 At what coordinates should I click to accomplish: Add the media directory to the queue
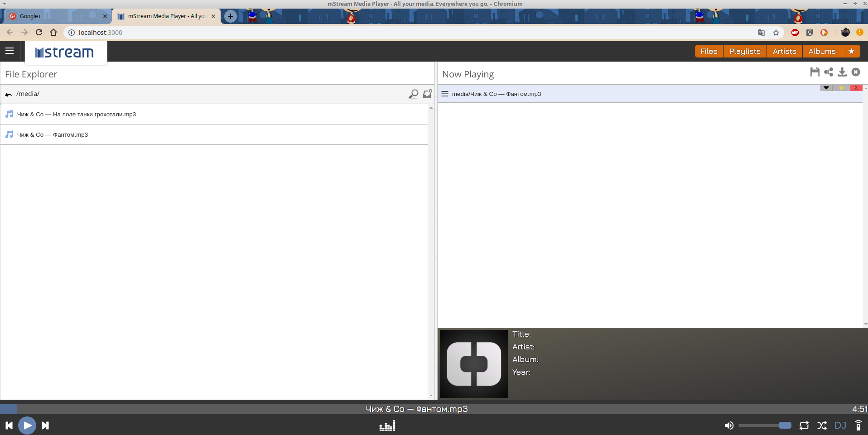(x=427, y=94)
